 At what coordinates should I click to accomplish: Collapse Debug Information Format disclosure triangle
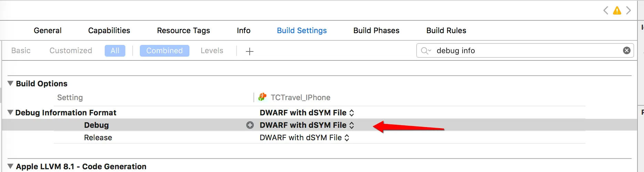(x=10, y=112)
